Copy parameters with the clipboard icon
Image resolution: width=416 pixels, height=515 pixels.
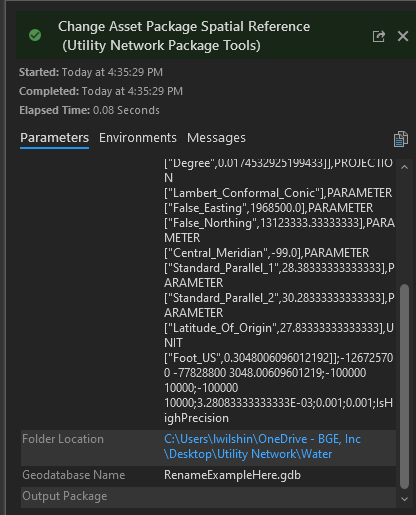point(401,139)
